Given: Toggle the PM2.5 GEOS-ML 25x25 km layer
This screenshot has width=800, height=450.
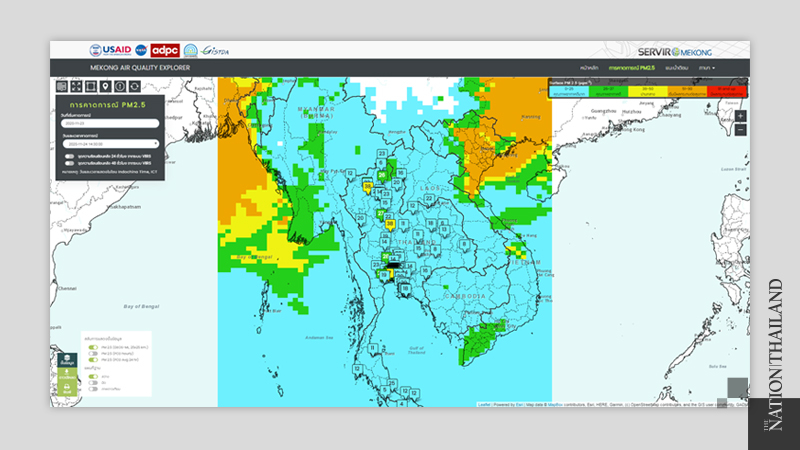Looking at the screenshot, I should click(93, 346).
